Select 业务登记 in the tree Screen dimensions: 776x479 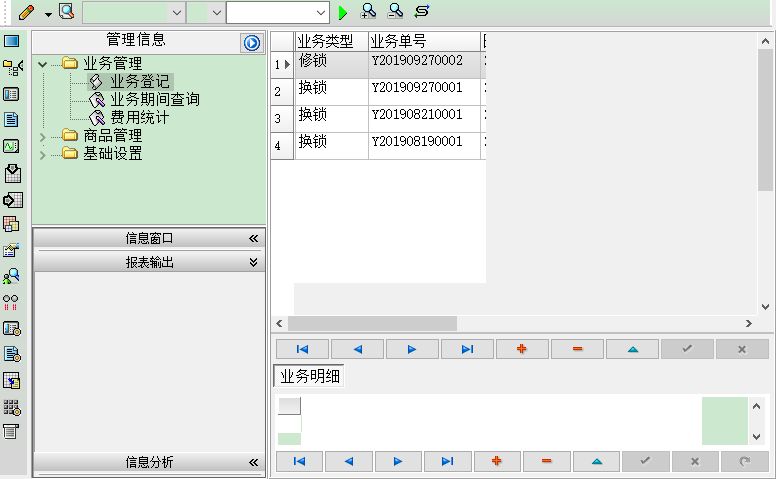tap(140, 81)
